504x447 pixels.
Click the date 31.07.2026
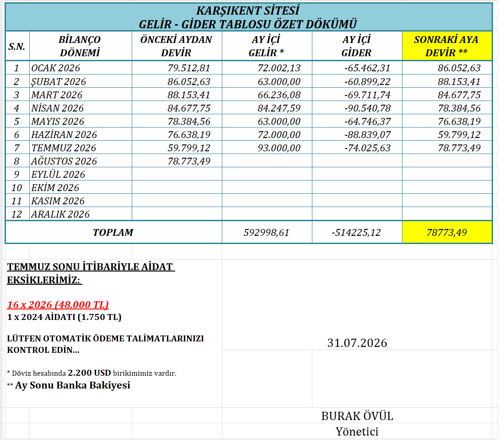click(357, 343)
